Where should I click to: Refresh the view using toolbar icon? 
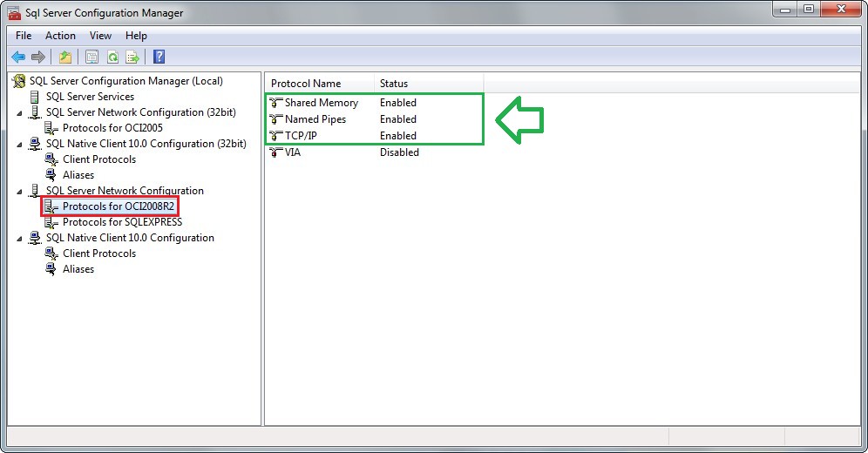(112, 57)
